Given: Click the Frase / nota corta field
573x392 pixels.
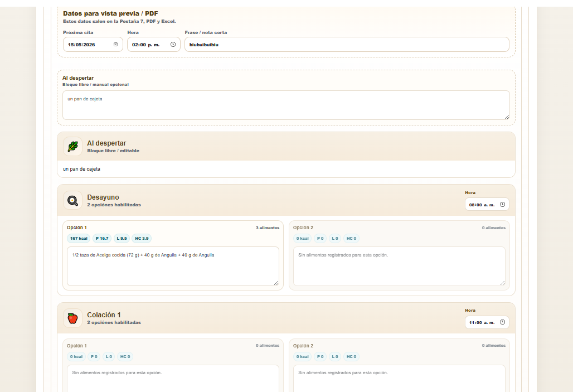Looking at the screenshot, I should pos(347,44).
